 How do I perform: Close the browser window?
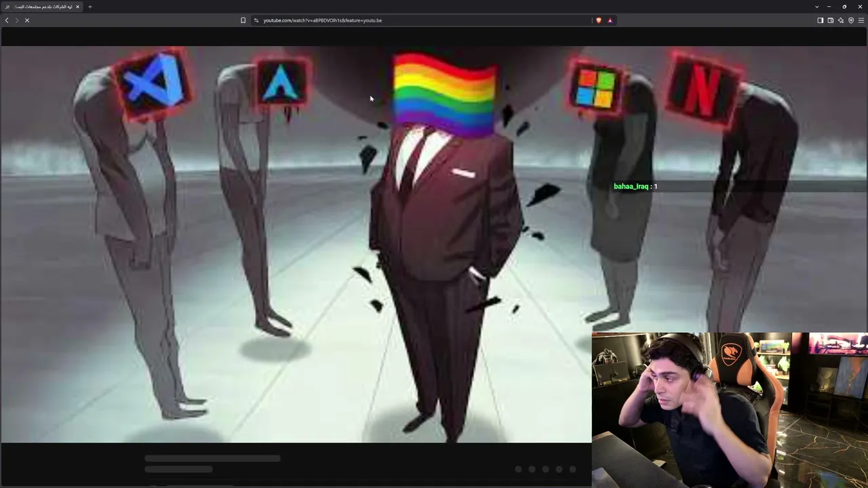pyautogui.click(x=860, y=7)
